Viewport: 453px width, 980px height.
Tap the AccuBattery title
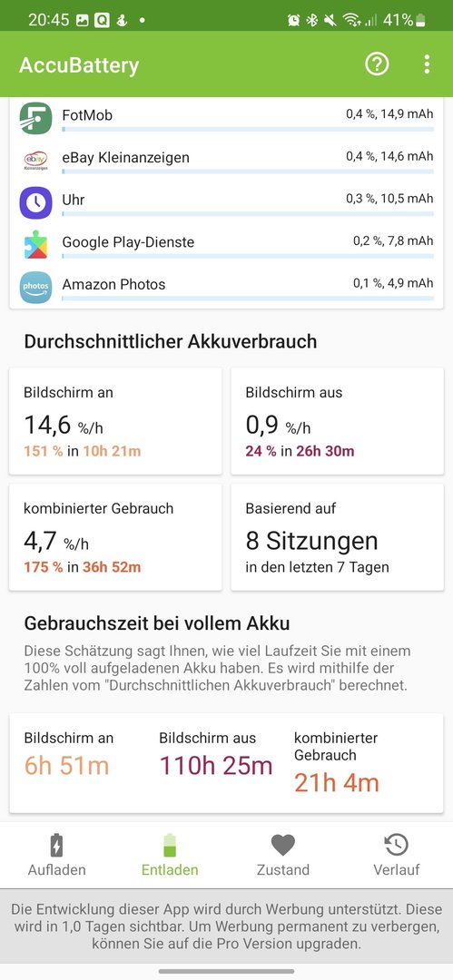[79, 65]
